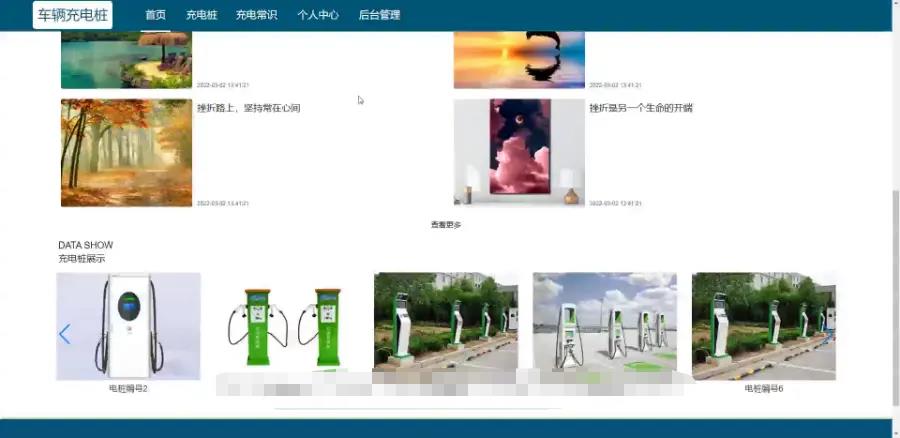This screenshot has width=900, height=438.
Task: Click the 车辆充电桩 site logo
Action: click(x=73, y=15)
